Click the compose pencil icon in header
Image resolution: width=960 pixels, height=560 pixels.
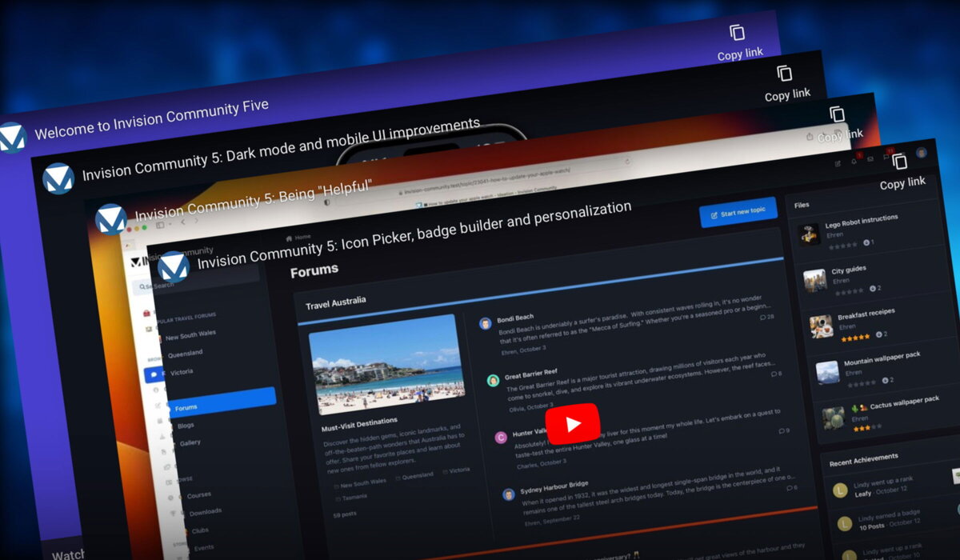point(838,163)
